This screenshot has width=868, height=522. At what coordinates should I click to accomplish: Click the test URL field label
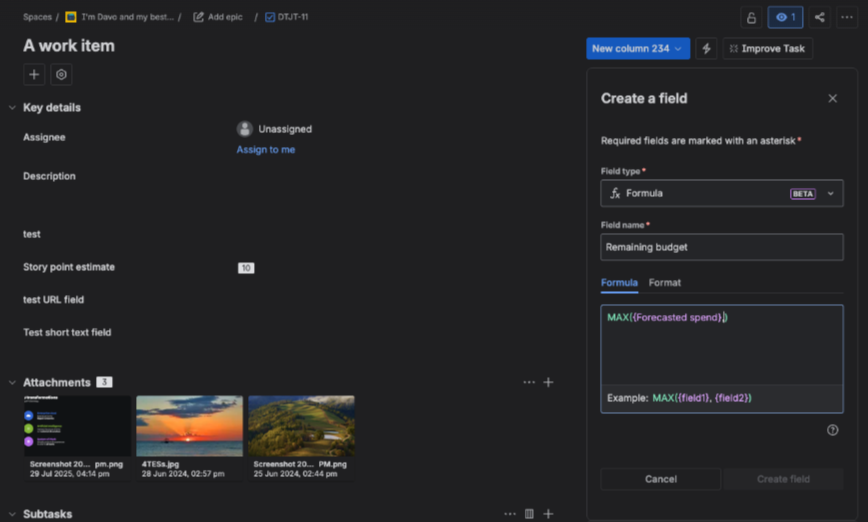click(54, 299)
